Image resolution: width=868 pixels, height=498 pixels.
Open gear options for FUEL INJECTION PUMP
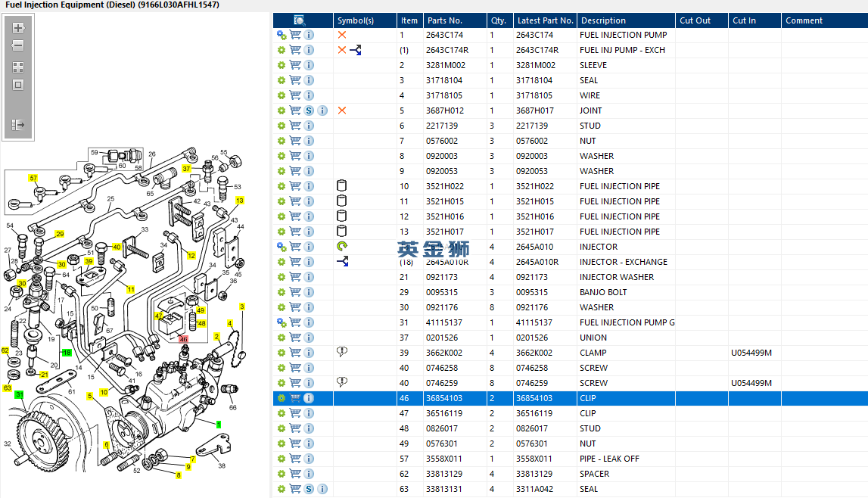tap(282, 35)
